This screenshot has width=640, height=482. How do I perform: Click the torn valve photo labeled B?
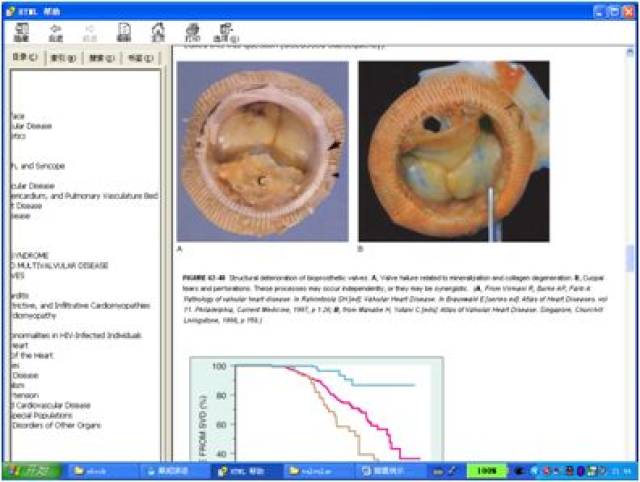coord(454,151)
